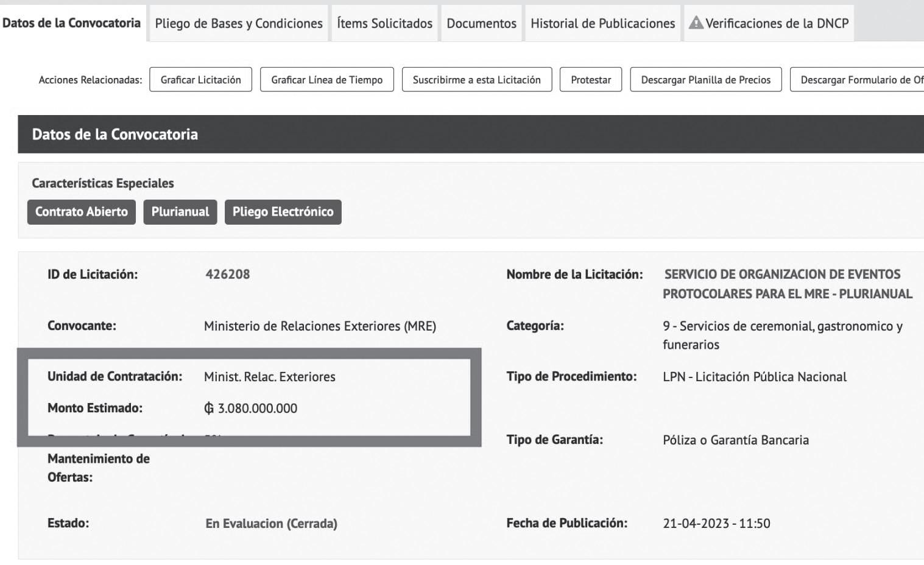
Task: Click the Protestar button
Action: pos(591,80)
